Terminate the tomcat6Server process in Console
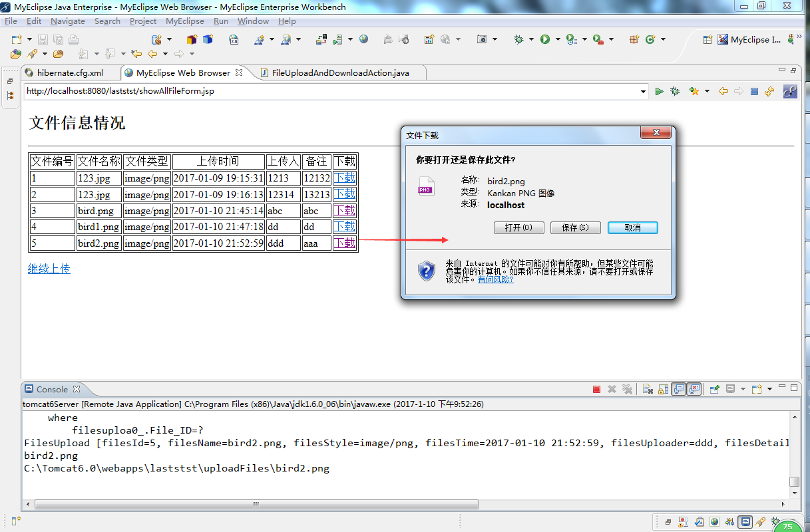Viewport: 810px width, 532px height. click(x=596, y=389)
